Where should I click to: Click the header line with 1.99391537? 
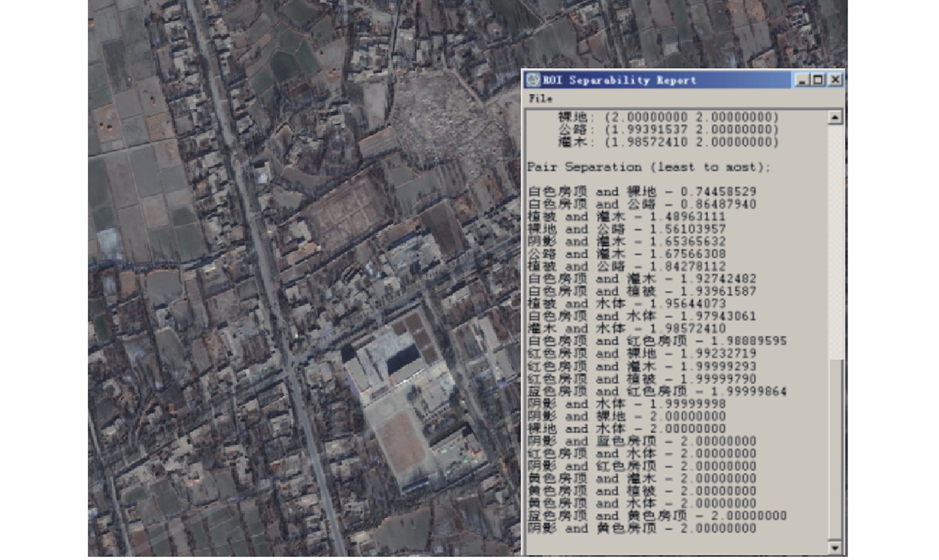pos(668,130)
